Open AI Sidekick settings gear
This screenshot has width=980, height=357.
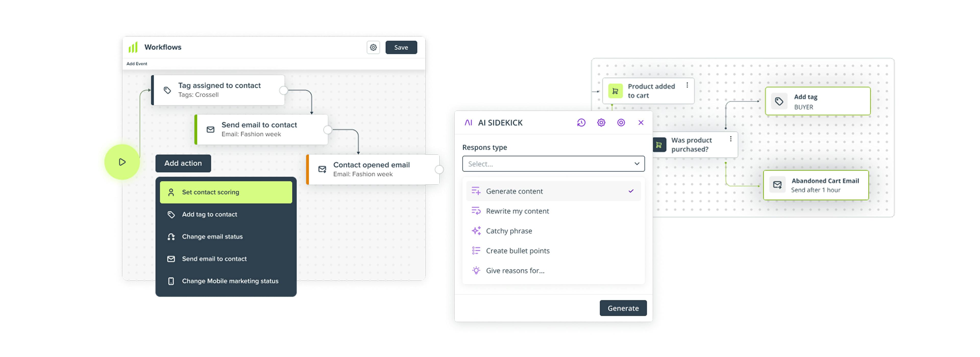(x=601, y=122)
